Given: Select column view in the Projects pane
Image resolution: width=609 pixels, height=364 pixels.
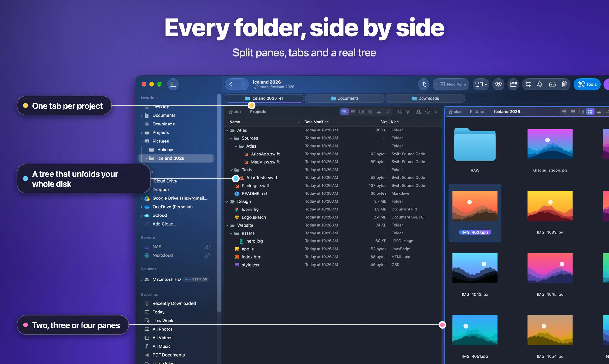Looking at the screenshot, I should tap(362, 112).
